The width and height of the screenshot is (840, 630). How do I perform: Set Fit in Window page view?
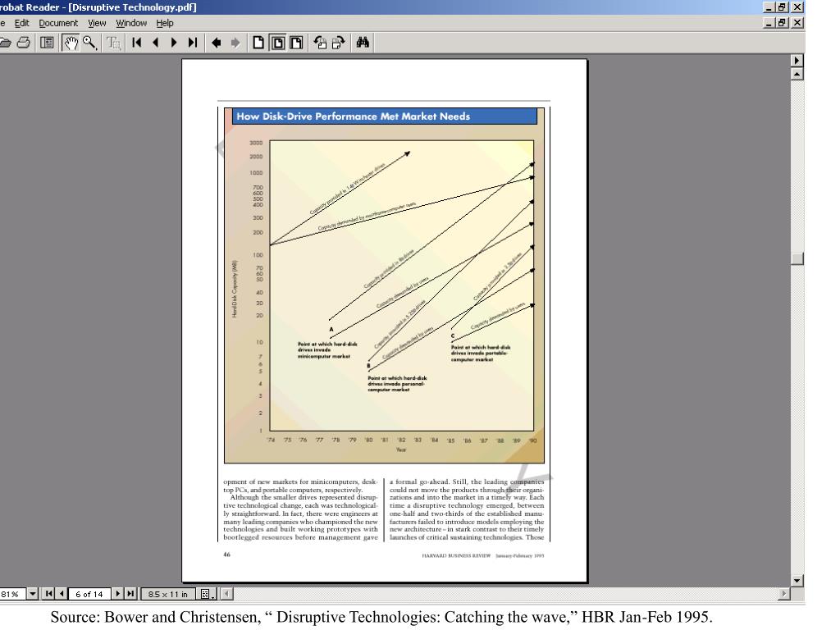[277, 43]
